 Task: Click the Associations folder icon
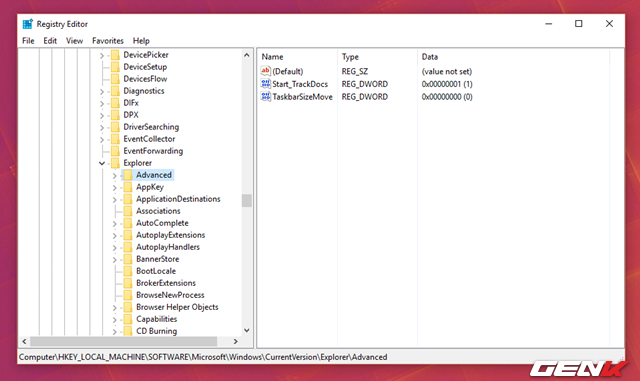tap(128, 211)
